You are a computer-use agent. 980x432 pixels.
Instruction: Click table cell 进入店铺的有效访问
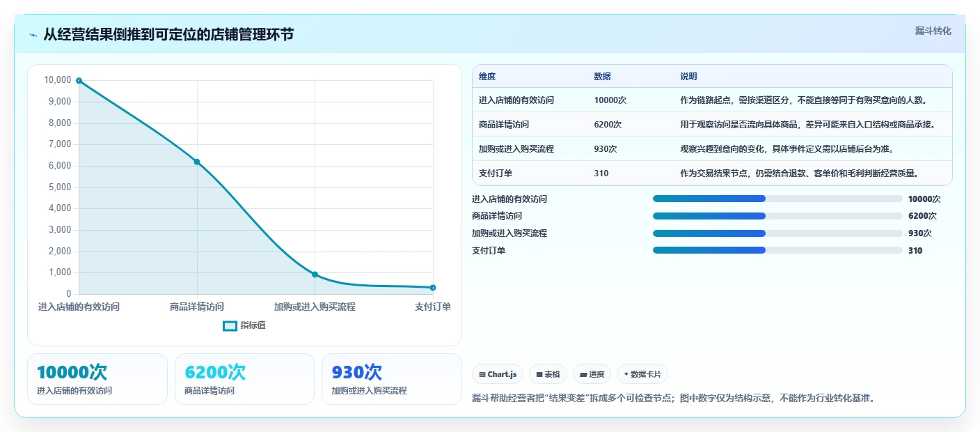click(516, 100)
